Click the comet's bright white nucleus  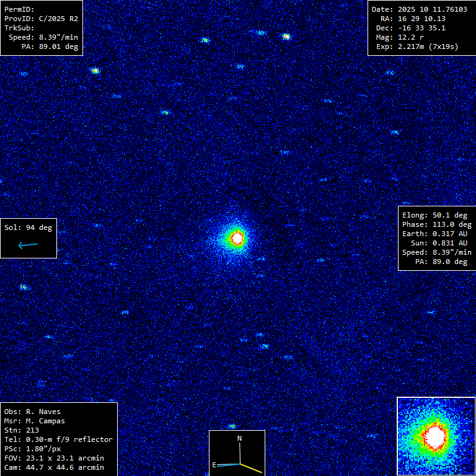(237, 237)
